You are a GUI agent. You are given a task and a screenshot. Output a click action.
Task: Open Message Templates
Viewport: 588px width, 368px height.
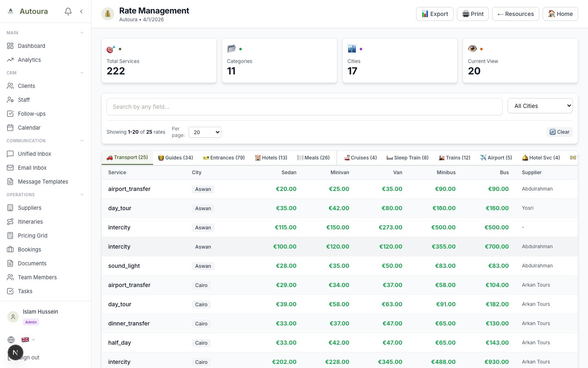pos(45,182)
